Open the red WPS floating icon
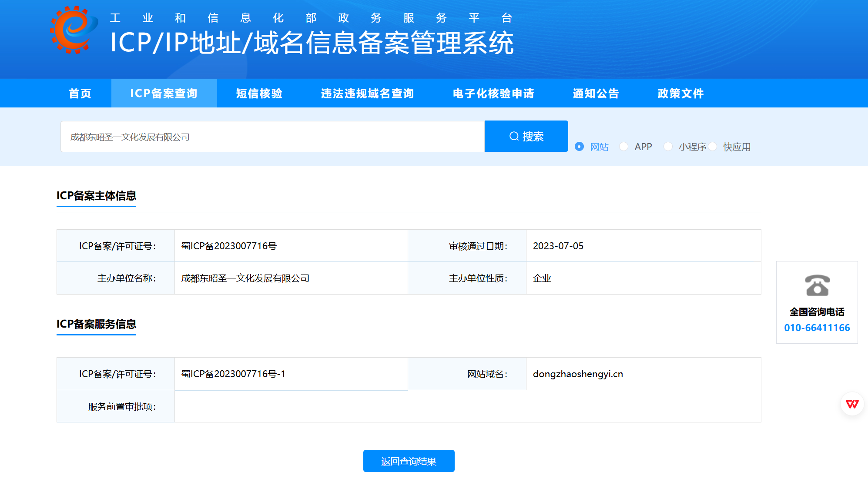 tap(852, 404)
